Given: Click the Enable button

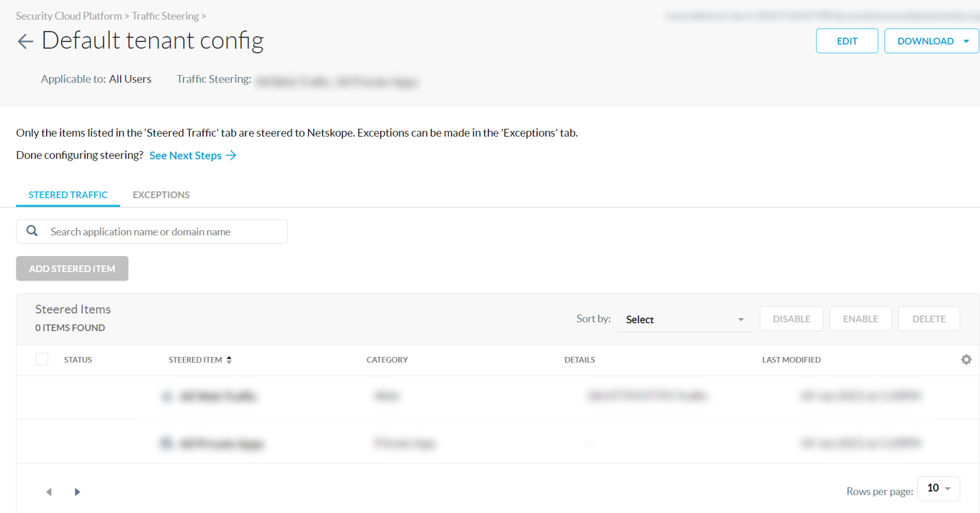Looking at the screenshot, I should tap(860, 319).
